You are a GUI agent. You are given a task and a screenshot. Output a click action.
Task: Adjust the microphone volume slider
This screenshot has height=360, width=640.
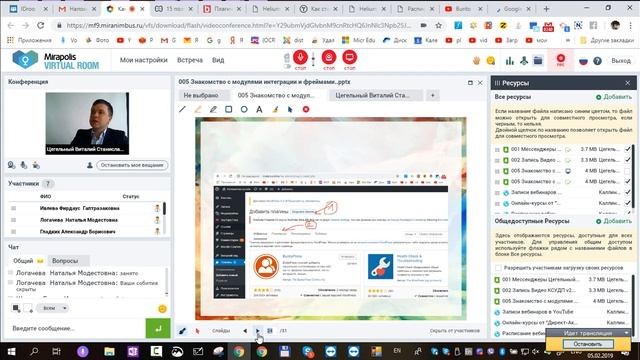point(313,59)
